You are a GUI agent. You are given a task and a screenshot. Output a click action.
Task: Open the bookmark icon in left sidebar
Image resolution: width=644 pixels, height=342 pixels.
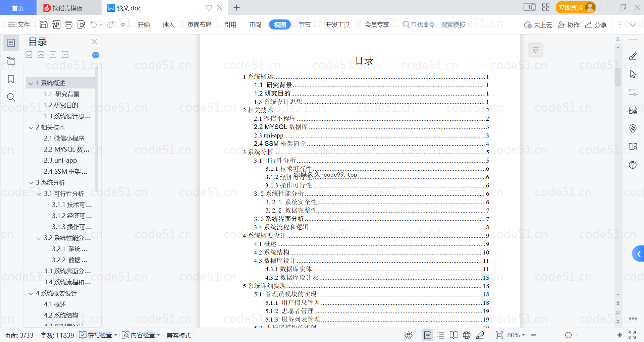(11, 79)
